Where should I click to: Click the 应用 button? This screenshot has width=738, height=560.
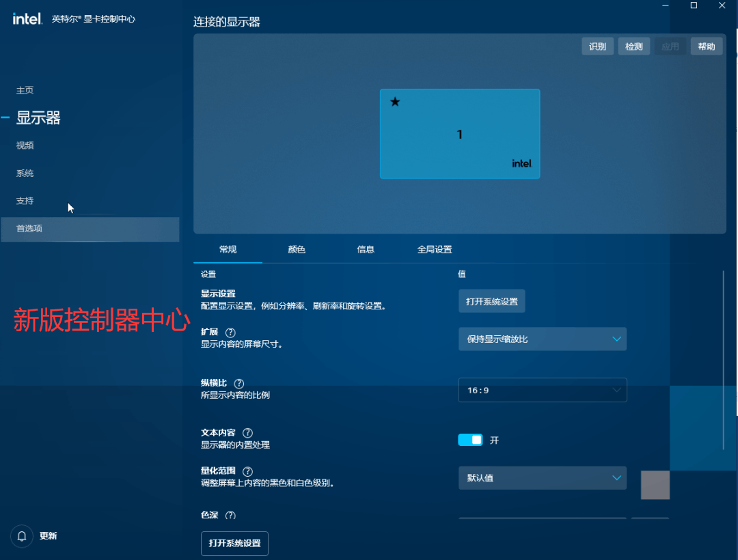670,46
